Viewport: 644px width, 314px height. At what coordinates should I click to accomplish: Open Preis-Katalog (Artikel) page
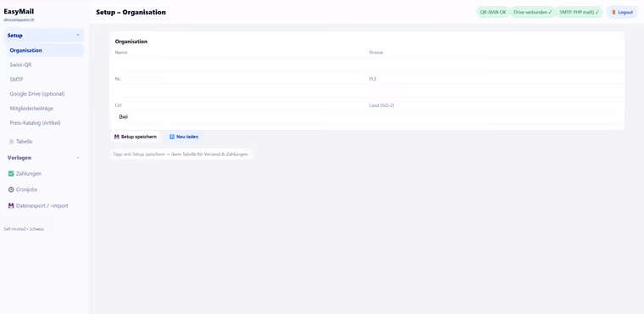click(36, 123)
